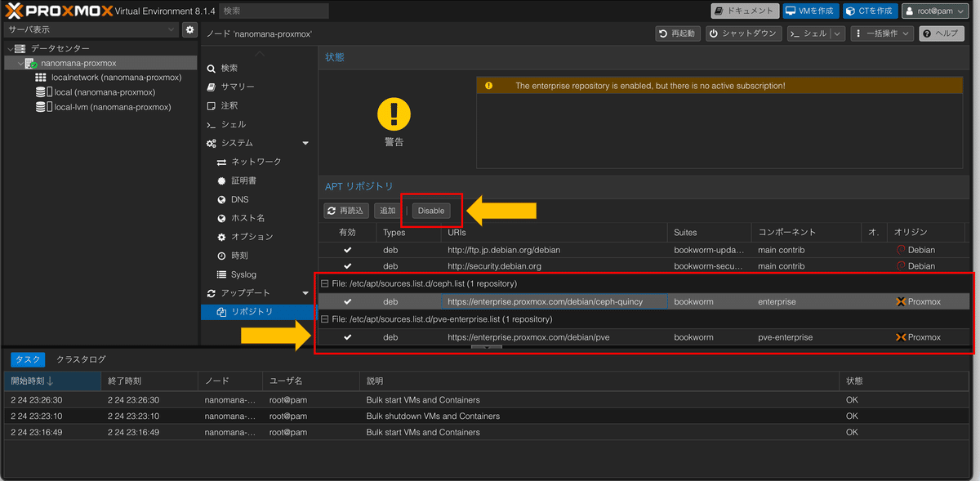Collapse the システム section arrow
This screenshot has width=980, height=481.
pos(305,144)
